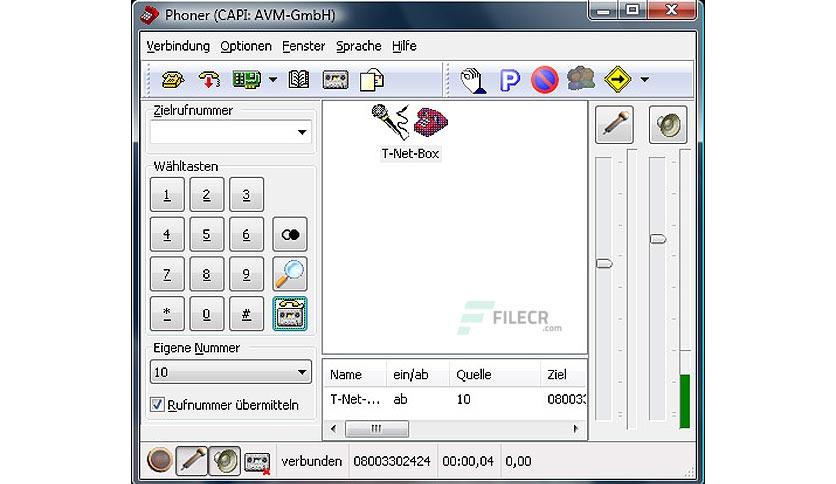Viewport: 836px width, 484px height.
Task: Open the dropdown arrow beside the circuit board icon
Action: click(273, 80)
